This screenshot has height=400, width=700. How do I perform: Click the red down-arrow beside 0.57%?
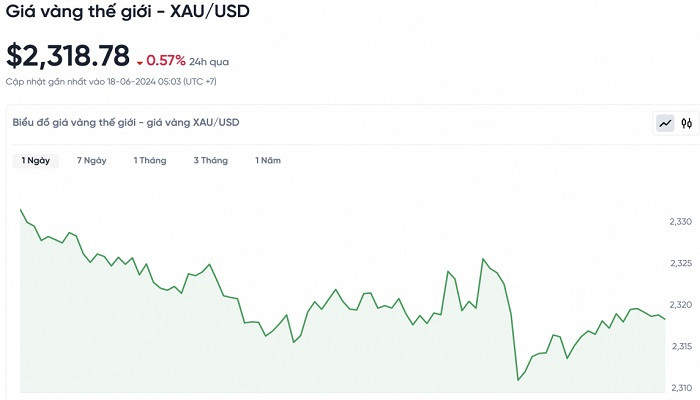click(140, 61)
